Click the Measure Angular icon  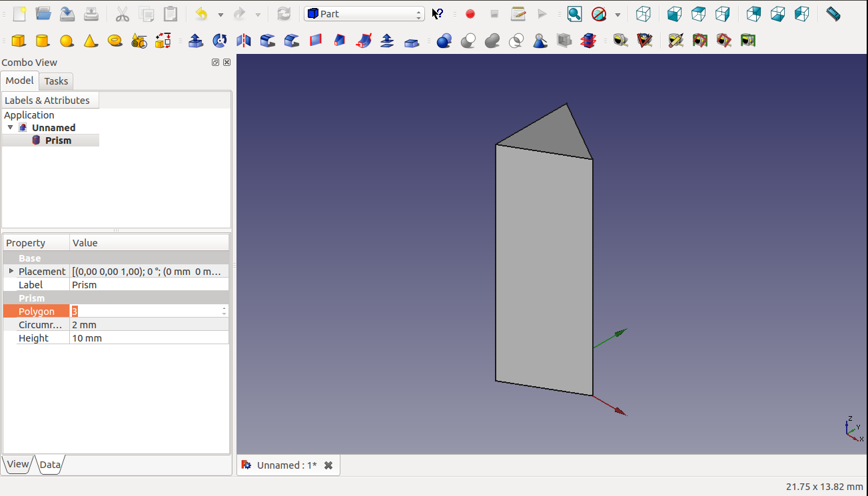pos(645,41)
